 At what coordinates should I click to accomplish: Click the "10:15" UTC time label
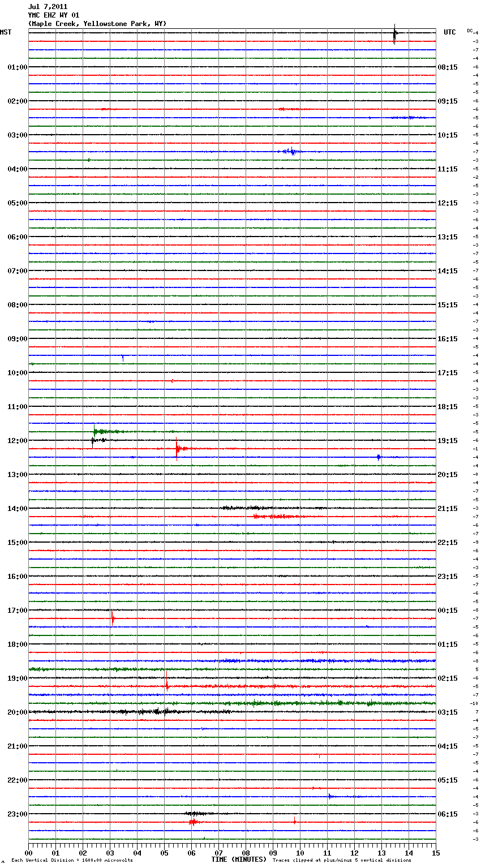pos(448,135)
